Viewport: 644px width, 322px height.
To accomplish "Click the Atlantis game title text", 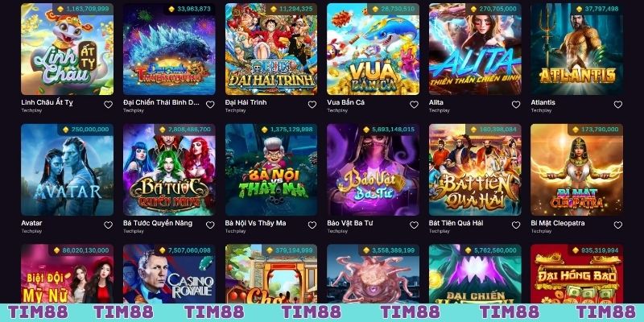I will pyautogui.click(x=543, y=102).
